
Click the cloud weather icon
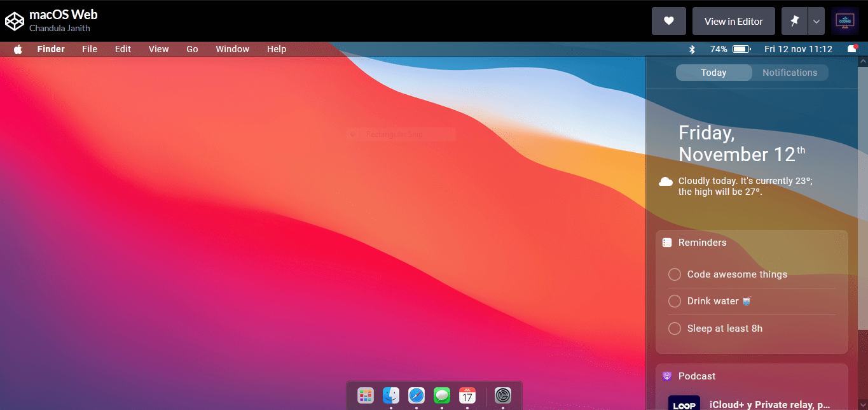666,181
